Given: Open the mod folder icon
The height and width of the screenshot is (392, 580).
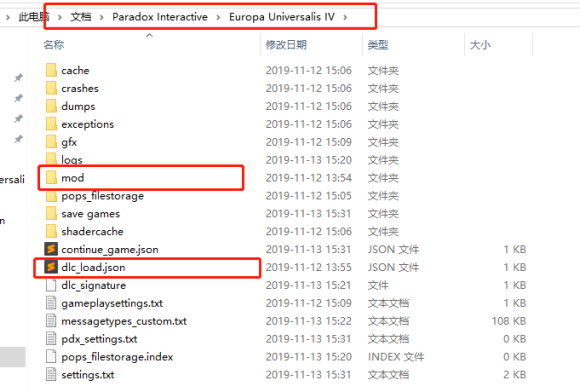Looking at the screenshot, I should [x=51, y=178].
